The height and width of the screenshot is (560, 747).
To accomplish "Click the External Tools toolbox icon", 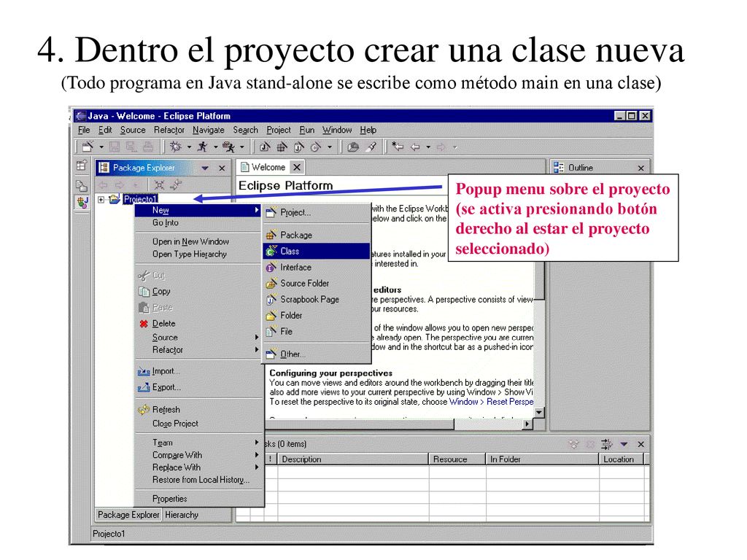I will point(228,147).
